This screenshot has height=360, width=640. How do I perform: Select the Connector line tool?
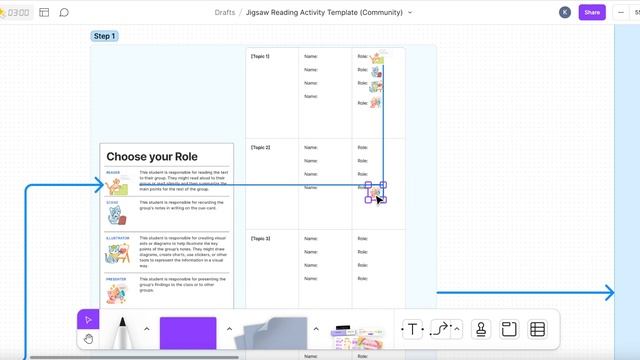440,329
